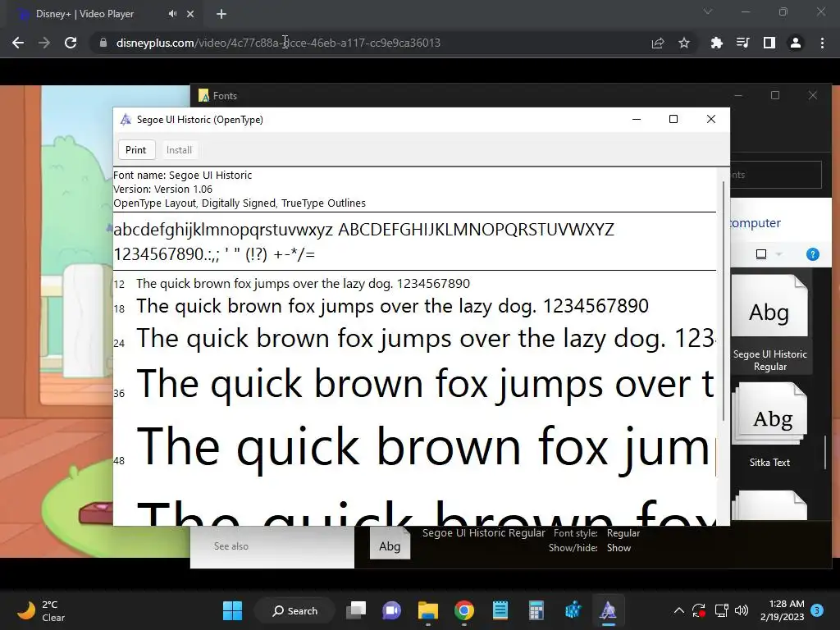Click Version 1.06 text line

(163, 189)
